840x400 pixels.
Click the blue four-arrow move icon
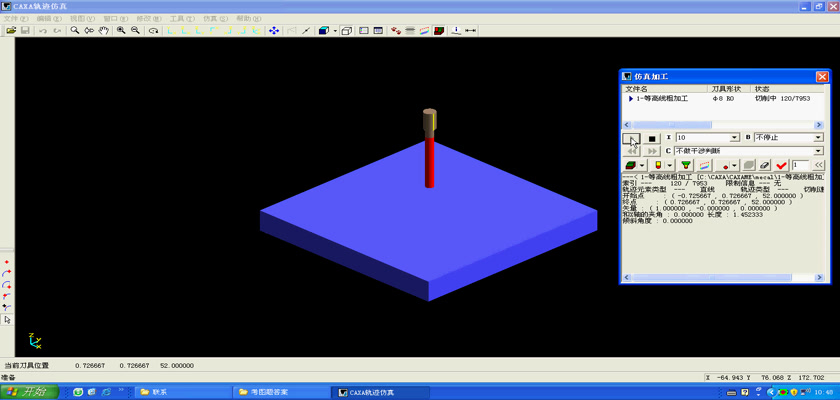274,31
